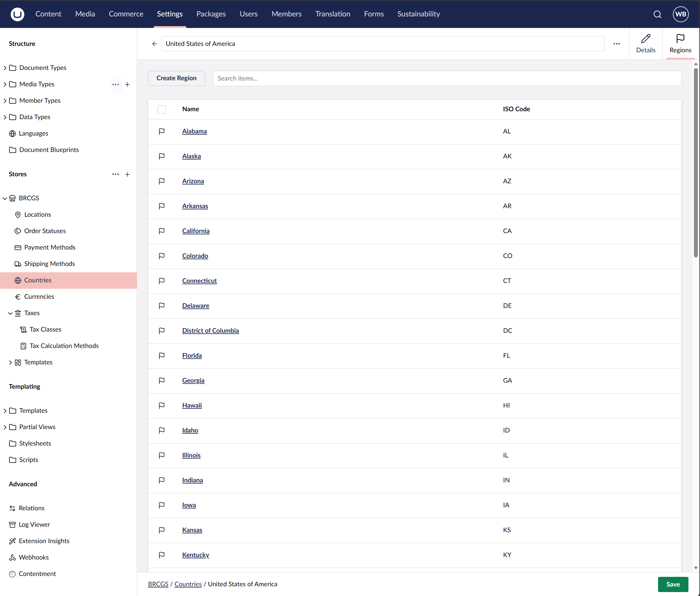This screenshot has width=700, height=596.
Task: Collapse the BRCGS store tree
Action: (x=5, y=198)
